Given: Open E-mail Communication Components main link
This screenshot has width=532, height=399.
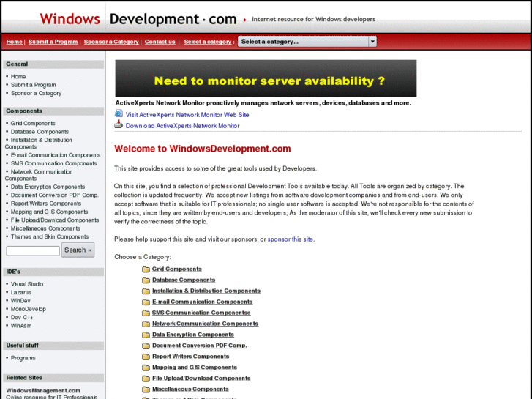Looking at the screenshot, I should tap(202, 302).
